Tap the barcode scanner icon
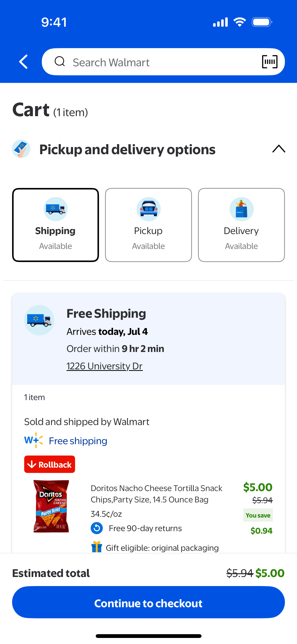297x644 pixels. coord(270,62)
